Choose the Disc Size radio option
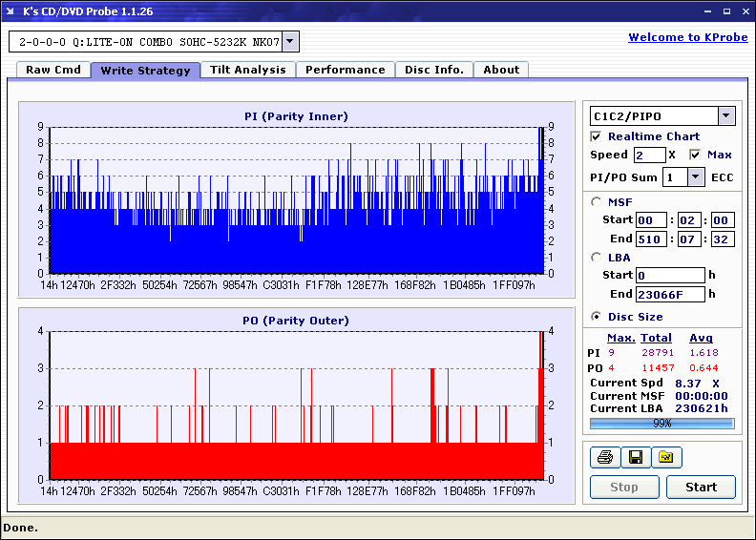This screenshot has width=756, height=540. point(597,317)
